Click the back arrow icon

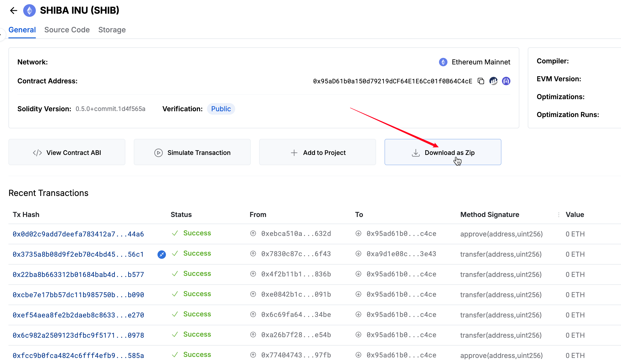pyautogui.click(x=13, y=11)
